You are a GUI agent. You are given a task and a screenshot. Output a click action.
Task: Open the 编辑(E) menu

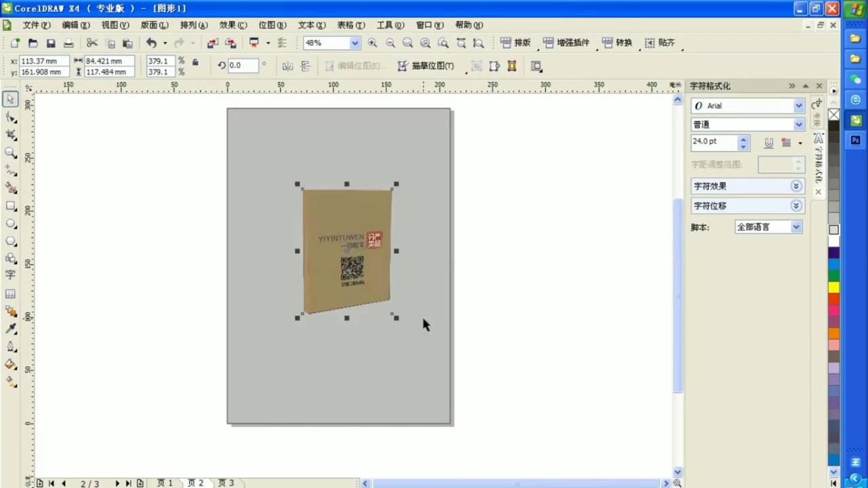(x=76, y=25)
